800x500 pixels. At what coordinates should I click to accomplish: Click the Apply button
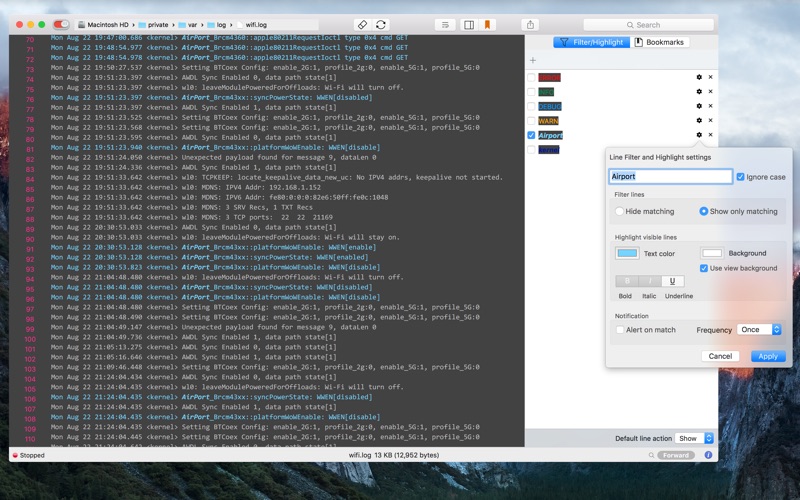pyautogui.click(x=767, y=356)
